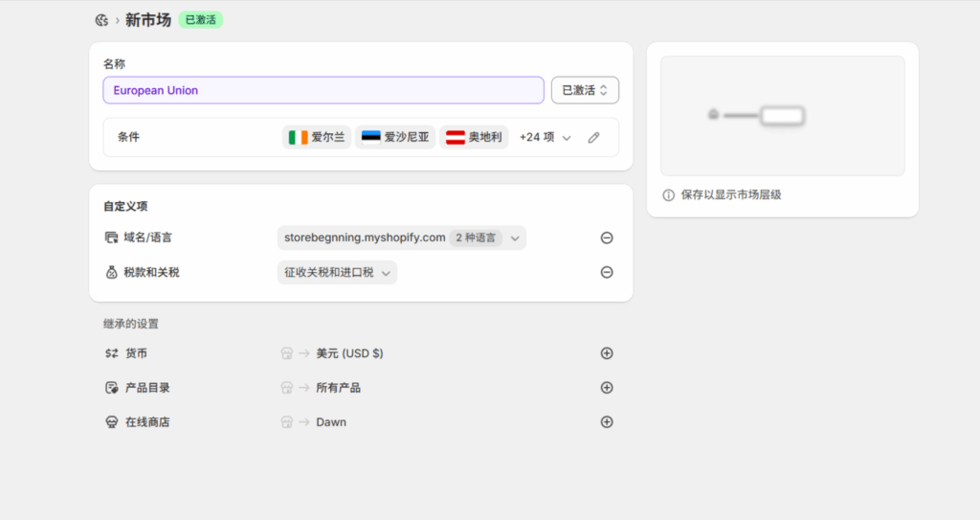Viewport: 980px width, 520px height.
Task: Open the 征收关税和进口税 dropdown
Action: click(337, 273)
